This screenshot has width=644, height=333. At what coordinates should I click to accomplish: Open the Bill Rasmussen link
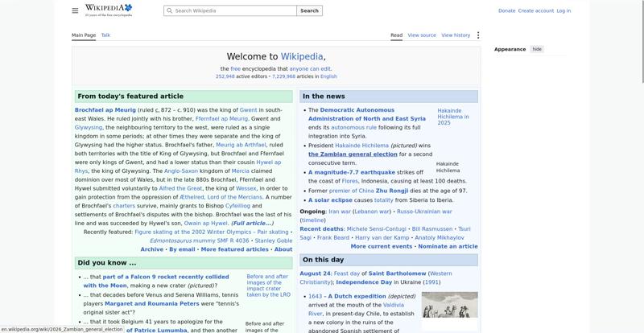click(432, 229)
